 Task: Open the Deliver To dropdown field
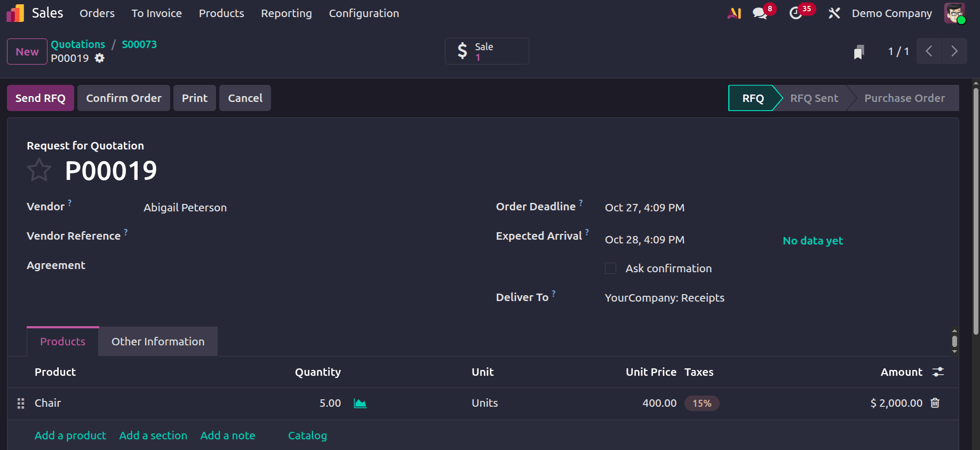pyautogui.click(x=665, y=298)
